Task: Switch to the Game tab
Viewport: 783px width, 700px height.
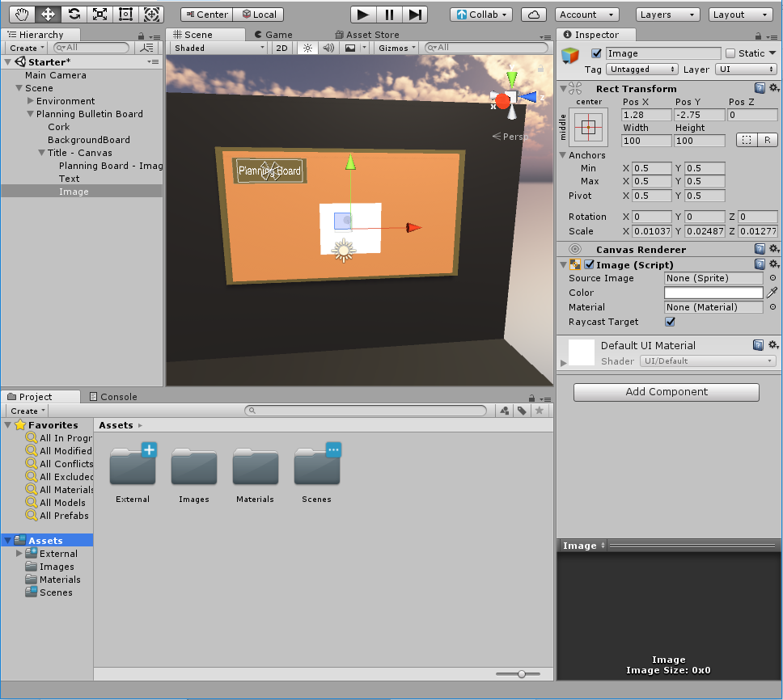Action: tap(273, 35)
